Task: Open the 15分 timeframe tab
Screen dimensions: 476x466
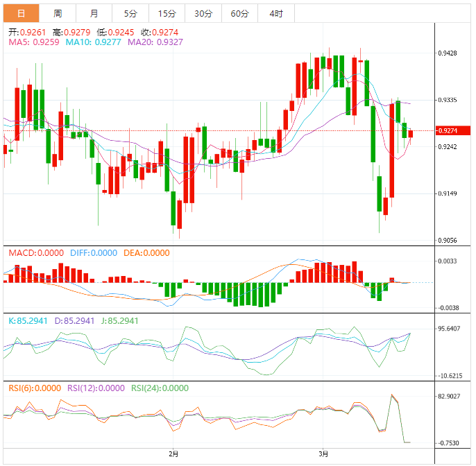Action: (x=167, y=13)
